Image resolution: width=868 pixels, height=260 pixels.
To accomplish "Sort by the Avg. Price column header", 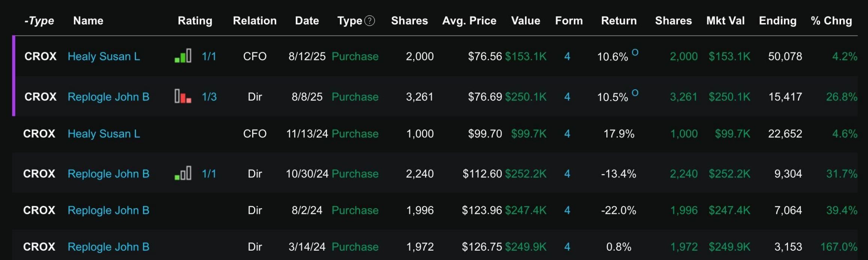I will [469, 21].
